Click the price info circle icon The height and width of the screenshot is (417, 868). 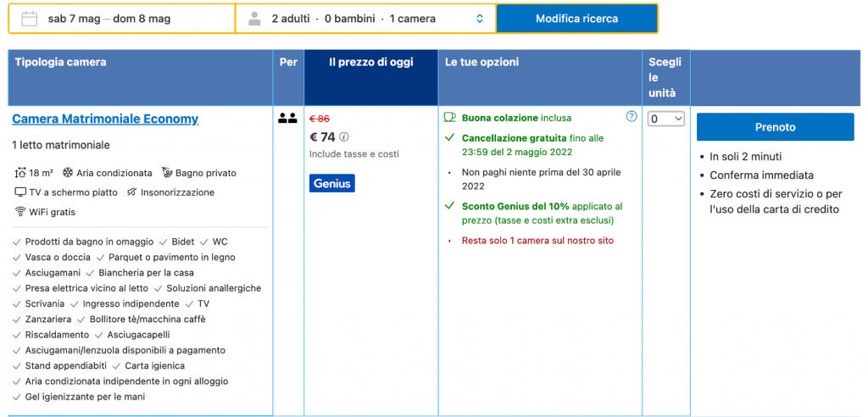tap(344, 137)
